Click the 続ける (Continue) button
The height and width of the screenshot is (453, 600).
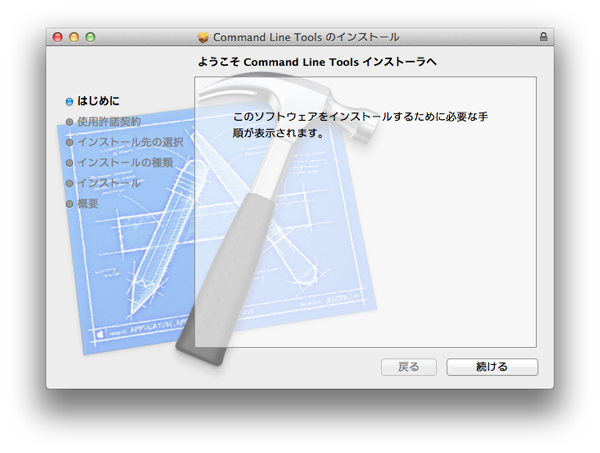[492, 367]
